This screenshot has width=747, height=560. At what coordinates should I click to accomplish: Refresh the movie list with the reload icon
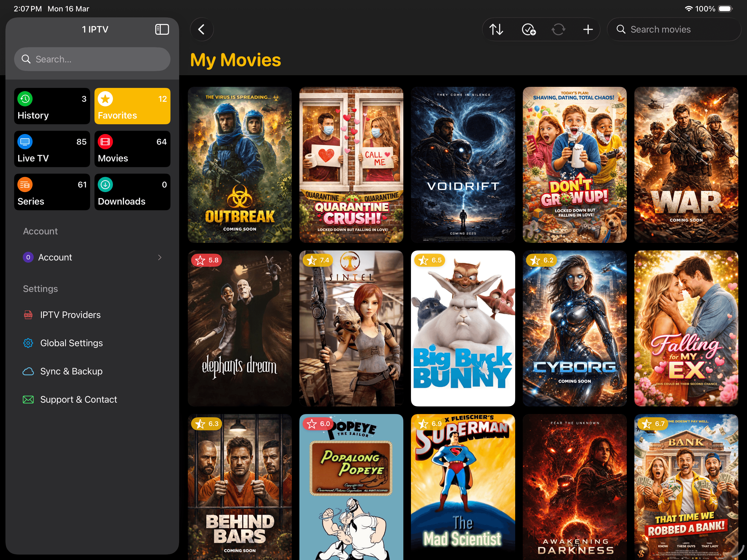point(558,29)
